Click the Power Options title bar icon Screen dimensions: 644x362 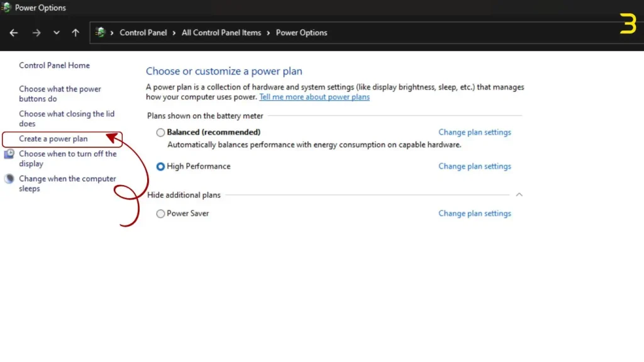(6, 8)
